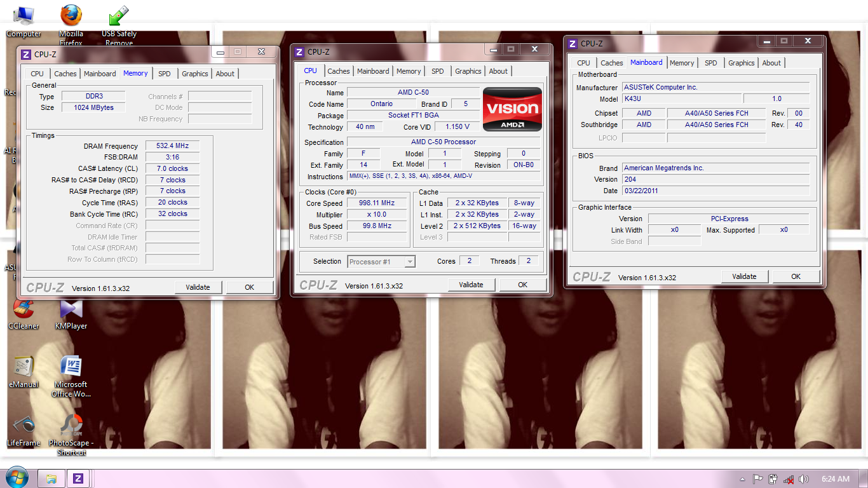Click Validate in the AMD C-50 processor CPU-Z window
868x488 pixels.
coord(471,285)
